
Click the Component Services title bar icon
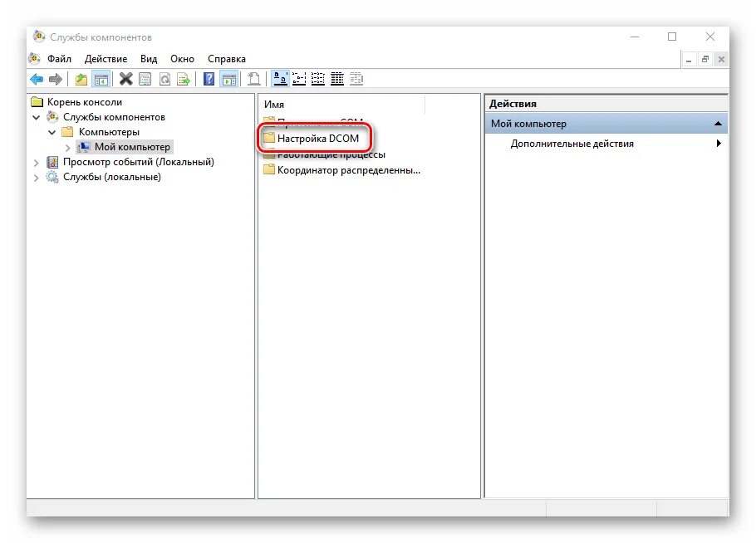coord(38,37)
